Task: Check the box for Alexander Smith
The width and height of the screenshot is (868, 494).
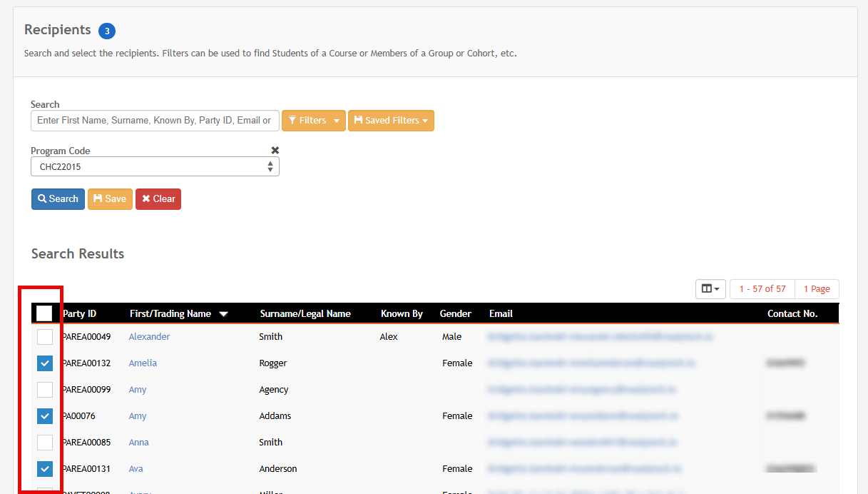Action: pyautogui.click(x=44, y=337)
